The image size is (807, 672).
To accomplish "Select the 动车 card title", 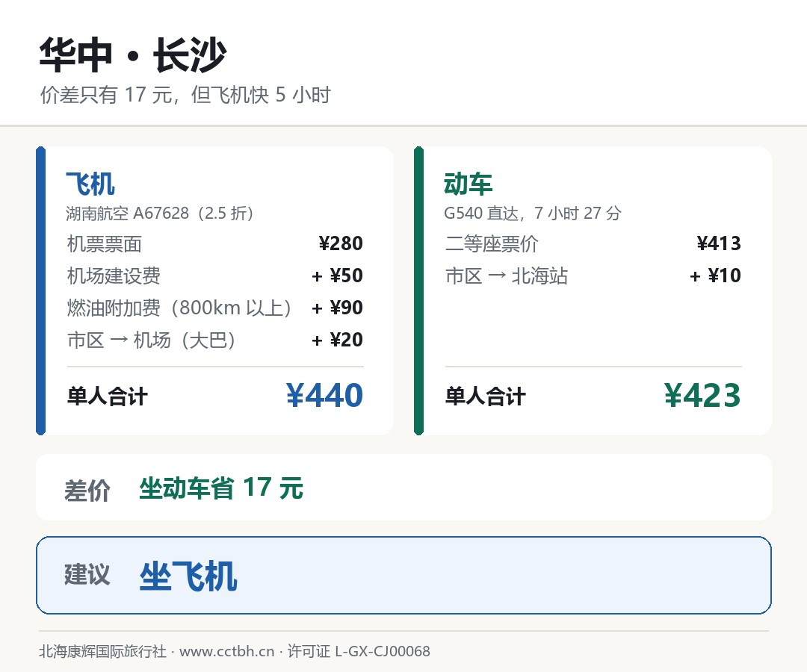I will click(469, 184).
